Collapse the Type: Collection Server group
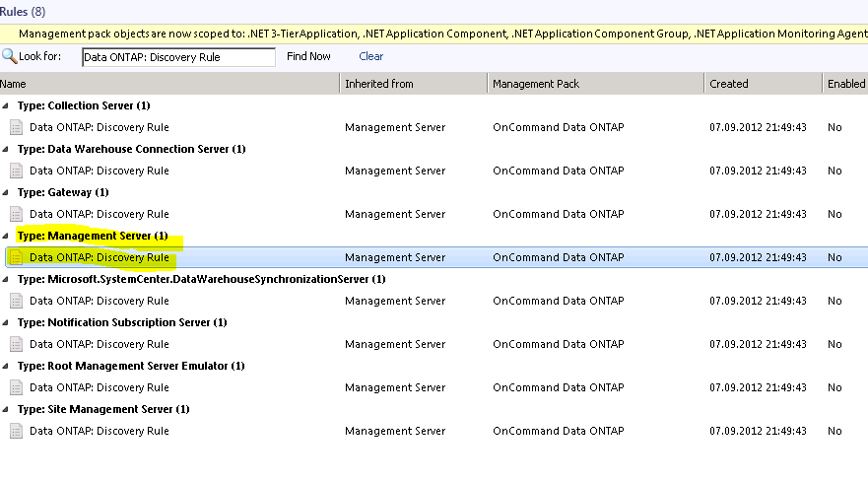This screenshot has width=868, height=482. click(x=7, y=105)
